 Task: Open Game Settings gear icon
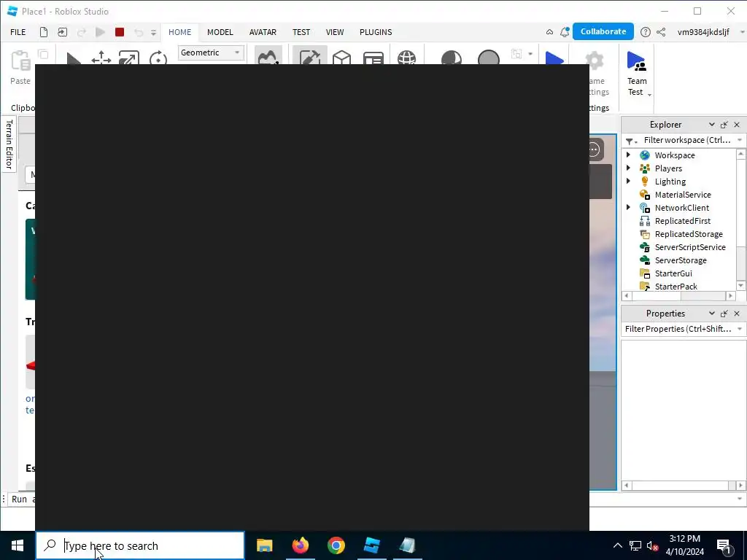(x=595, y=59)
